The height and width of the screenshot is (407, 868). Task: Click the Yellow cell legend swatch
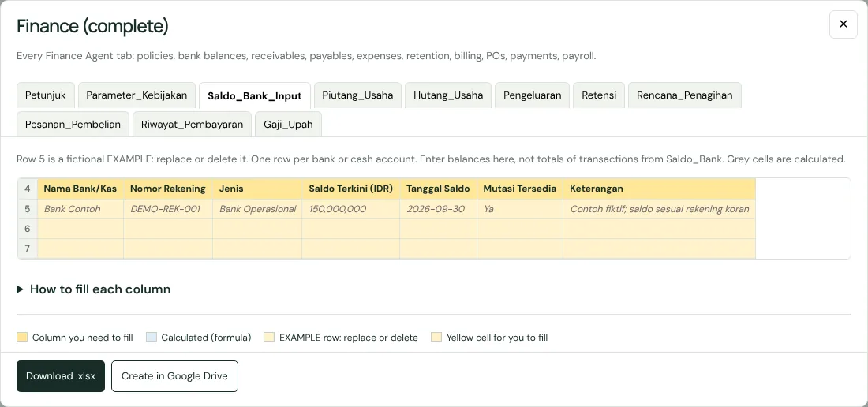tap(436, 337)
